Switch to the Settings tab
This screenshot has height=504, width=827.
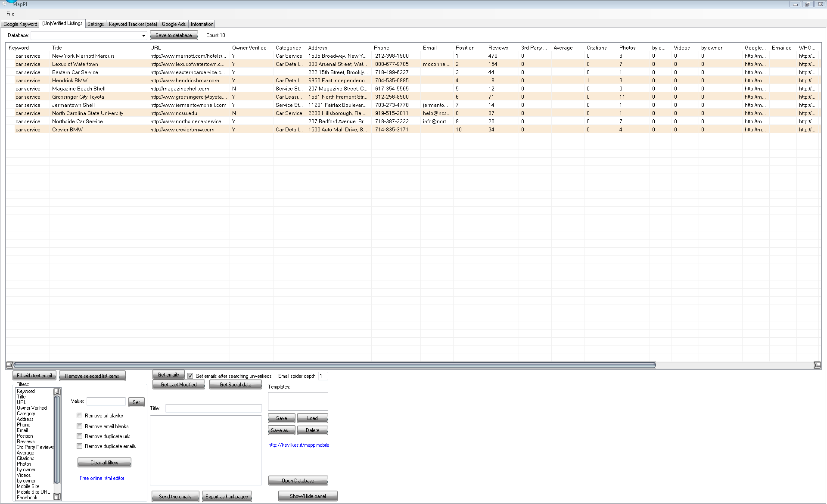96,24
